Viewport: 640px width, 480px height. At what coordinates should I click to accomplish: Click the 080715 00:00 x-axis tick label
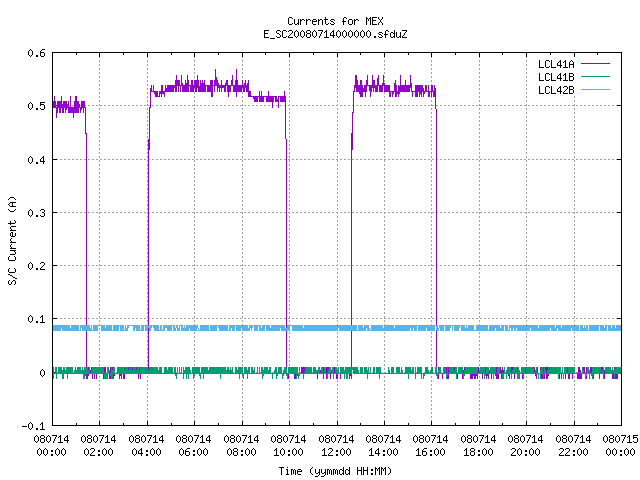click(x=620, y=446)
